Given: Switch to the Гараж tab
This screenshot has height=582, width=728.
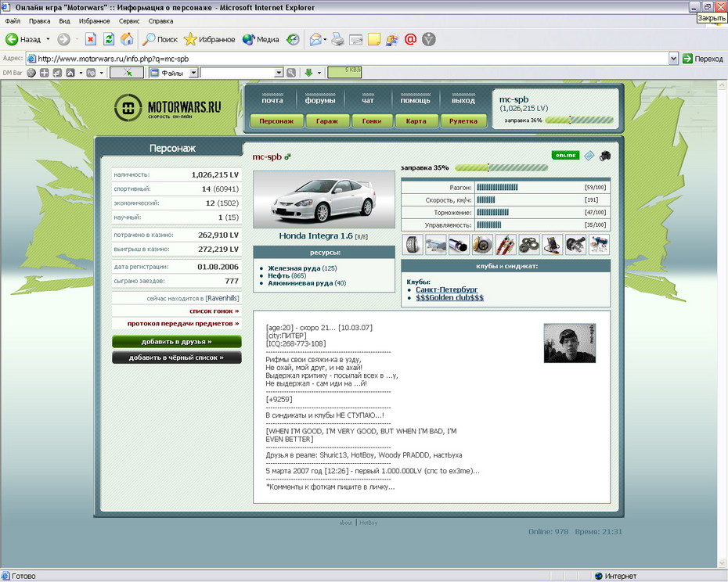Looking at the screenshot, I should (327, 120).
